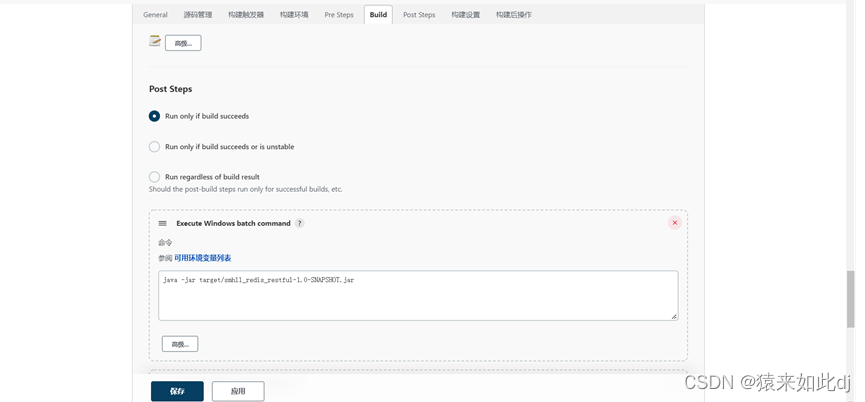Jump to the Post Steps tab
Image resolution: width=865 pixels, height=402 pixels.
click(419, 15)
